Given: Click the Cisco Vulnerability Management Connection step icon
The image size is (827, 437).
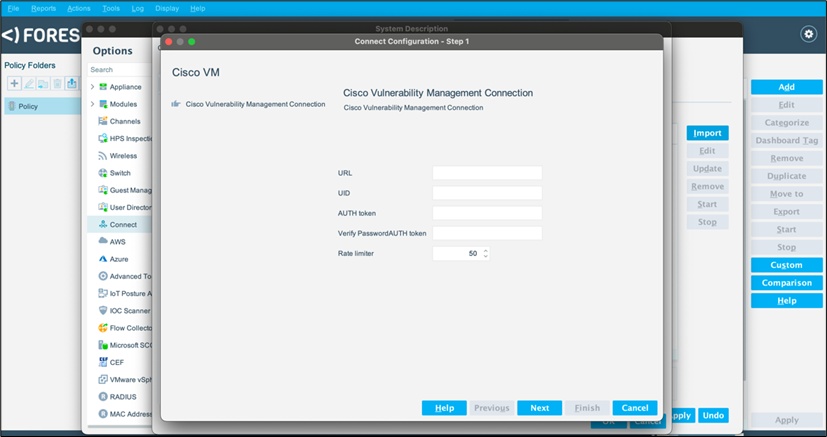Looking at the screenshot, I should pos(176,104).
